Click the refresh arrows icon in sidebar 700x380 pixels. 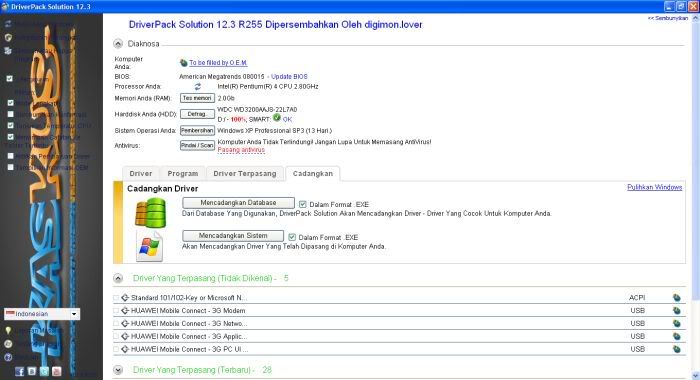(x=8, y=24)
